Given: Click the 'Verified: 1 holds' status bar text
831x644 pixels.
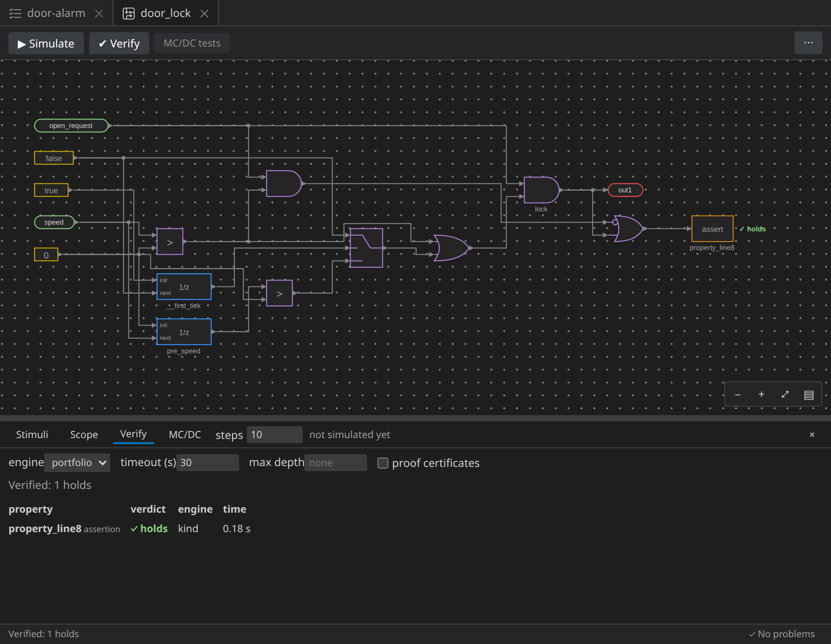Looking at the screenshot, I should [44, 634].
